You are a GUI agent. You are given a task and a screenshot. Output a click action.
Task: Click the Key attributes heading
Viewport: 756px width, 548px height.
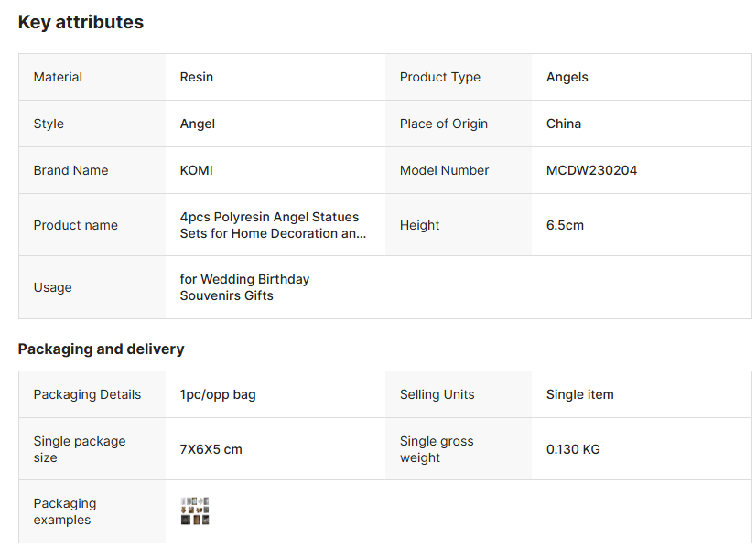(81, 23)
